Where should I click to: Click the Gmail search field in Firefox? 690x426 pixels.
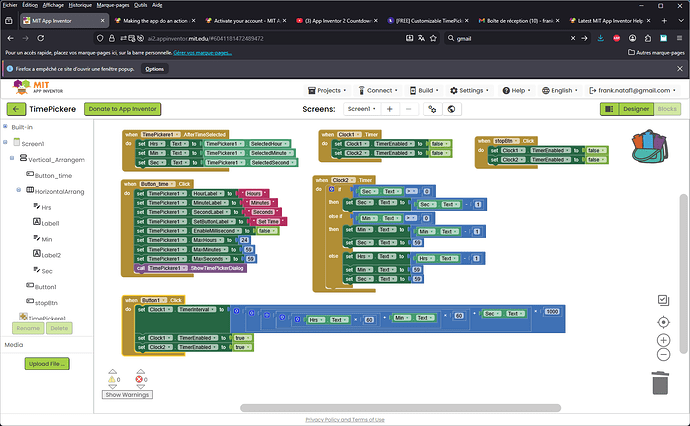tap(500, 39)
